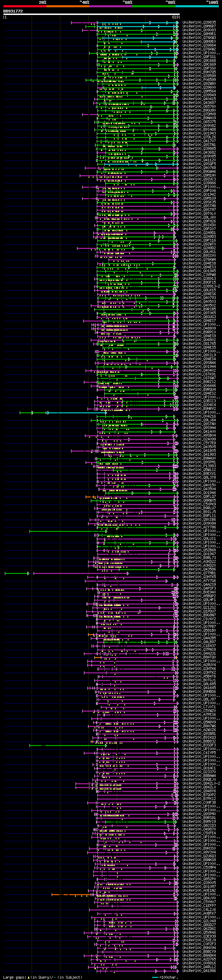Image resolution: width=222 pixels, height=980 pixels.
Task: Select hit label UniRef100_Q8L3T8
Action: coord(199,477)
